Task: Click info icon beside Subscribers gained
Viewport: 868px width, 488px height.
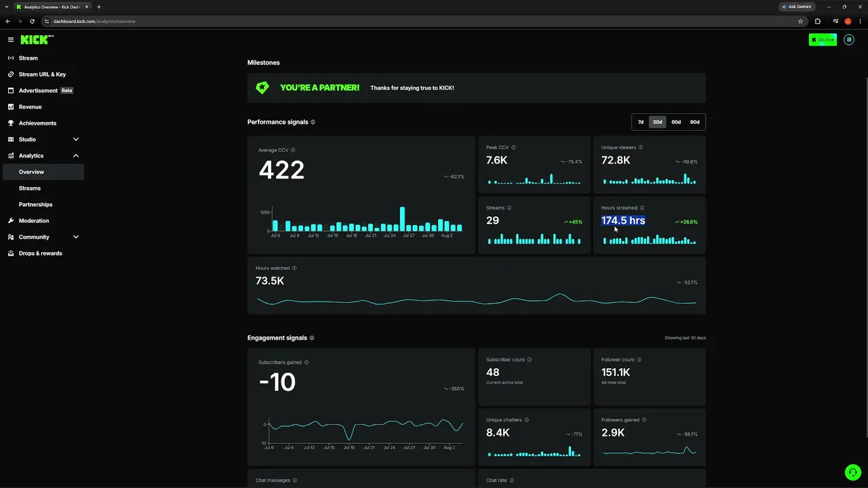Action: 307,363
